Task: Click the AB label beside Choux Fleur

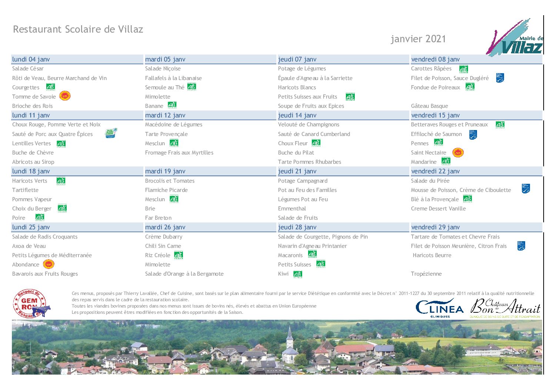Action: point(316,143)
